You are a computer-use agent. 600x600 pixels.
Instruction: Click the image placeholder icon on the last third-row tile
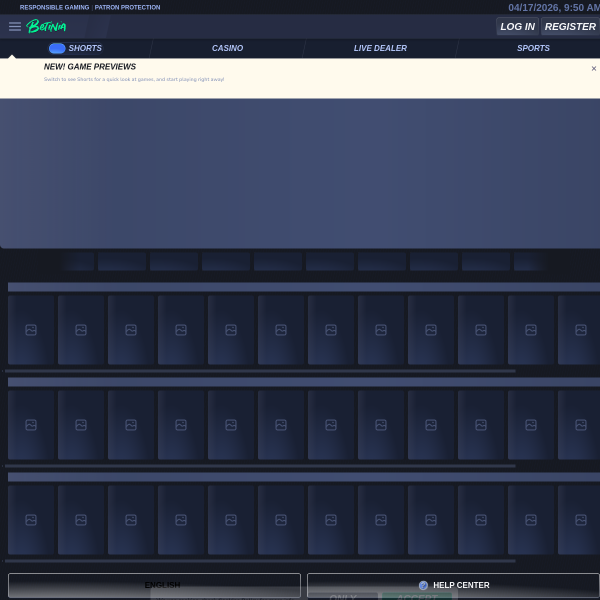(x=581, y=520)
